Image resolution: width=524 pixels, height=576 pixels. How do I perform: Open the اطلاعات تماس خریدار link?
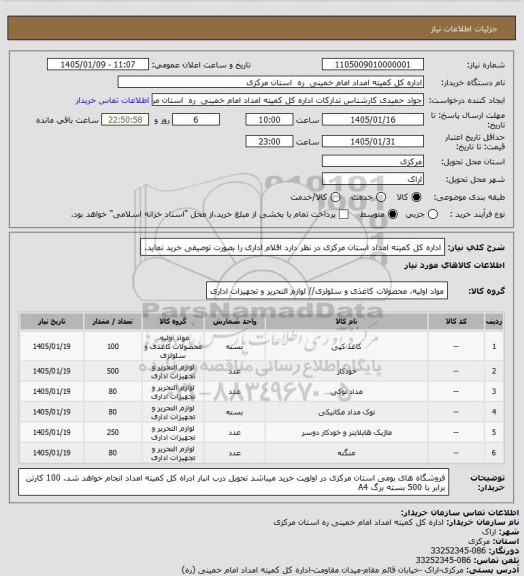pos(112,100)
